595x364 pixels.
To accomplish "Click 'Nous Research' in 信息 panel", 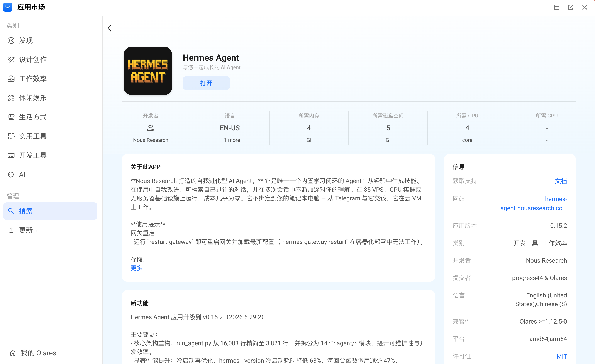I will pyautogui.click(x=546, y=260).
